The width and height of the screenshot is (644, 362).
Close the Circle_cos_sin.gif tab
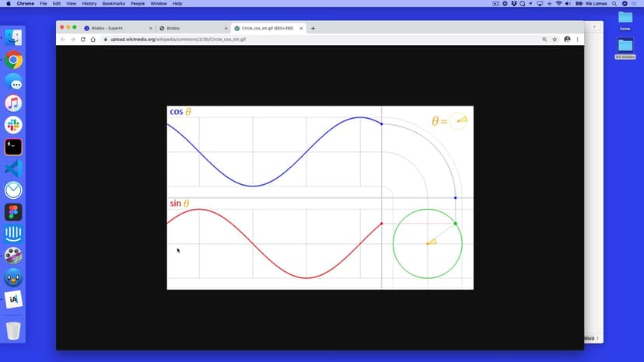coord(301,28)
